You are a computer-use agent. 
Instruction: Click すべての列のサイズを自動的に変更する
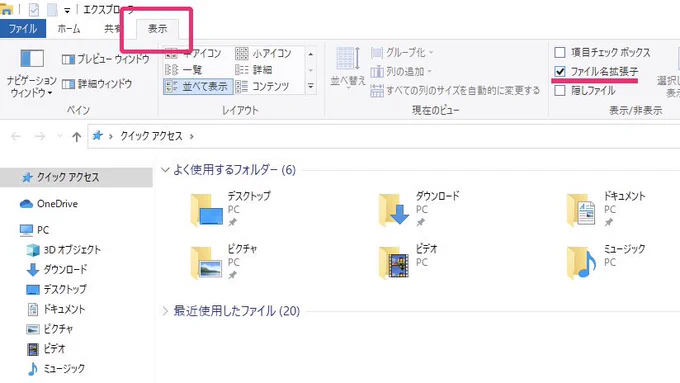coord(455,91)
